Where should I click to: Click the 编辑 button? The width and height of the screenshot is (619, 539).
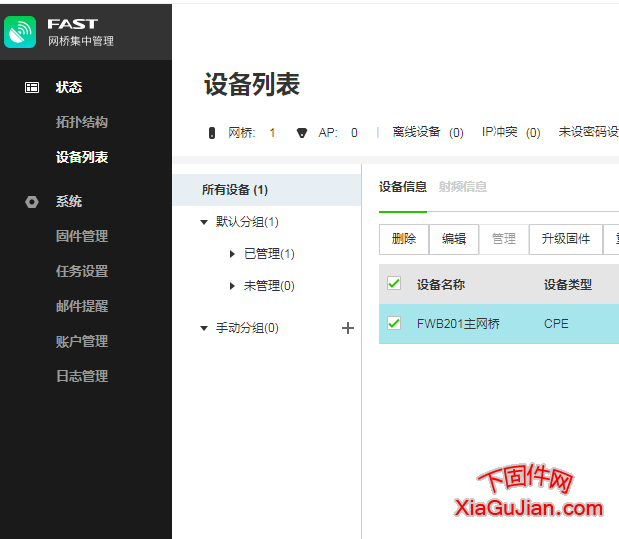(x=454, y=239)
